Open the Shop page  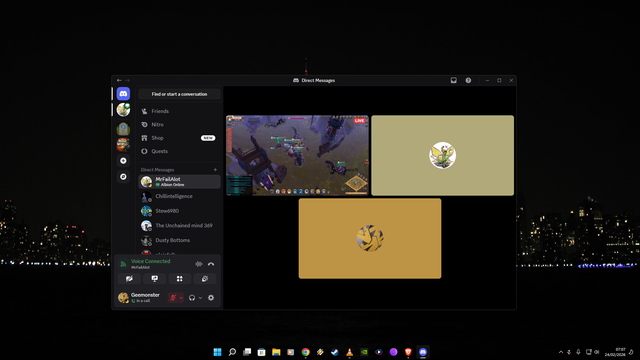(179, 138)
